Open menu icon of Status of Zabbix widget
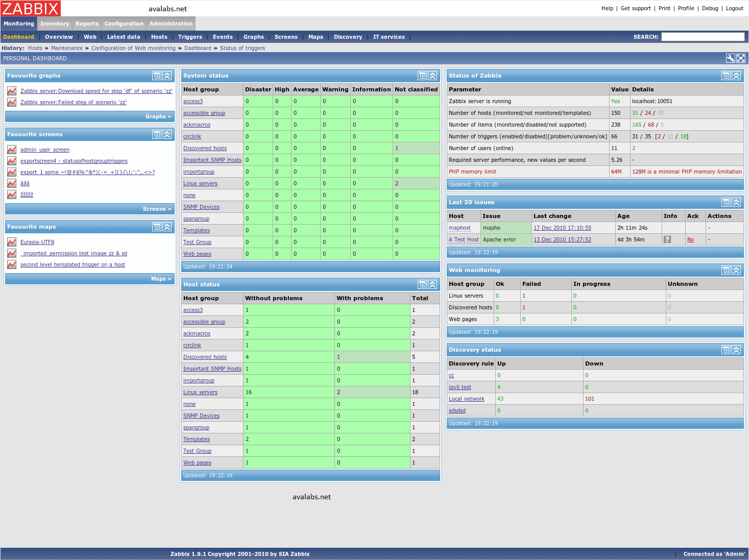The height and width of the screenshot is (560, 749). (726, 76)
